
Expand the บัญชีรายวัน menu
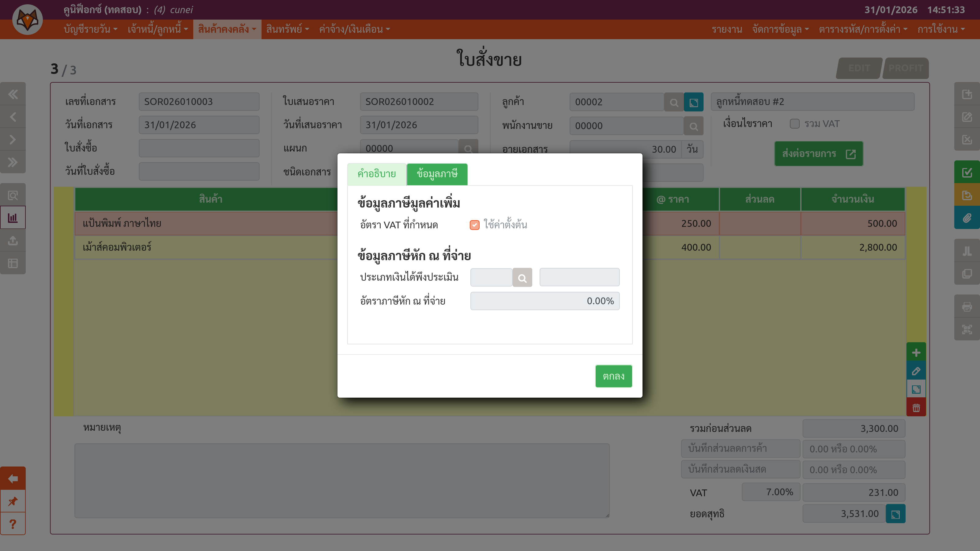pos(90,29)
